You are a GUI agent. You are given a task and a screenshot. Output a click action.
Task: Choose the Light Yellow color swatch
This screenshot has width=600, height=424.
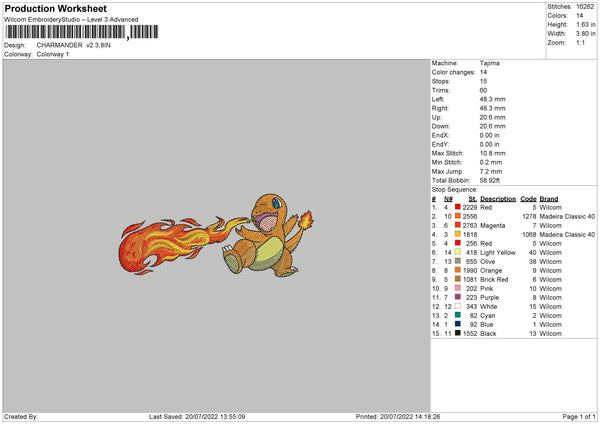point(458,252)
